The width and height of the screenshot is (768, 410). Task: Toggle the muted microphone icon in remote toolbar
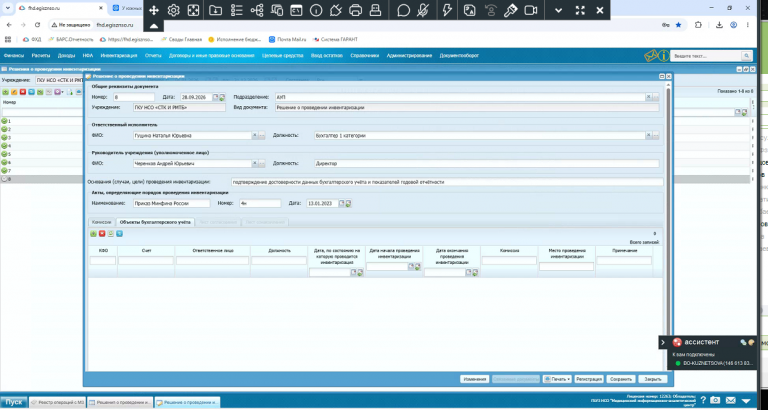tap(423, 10)
